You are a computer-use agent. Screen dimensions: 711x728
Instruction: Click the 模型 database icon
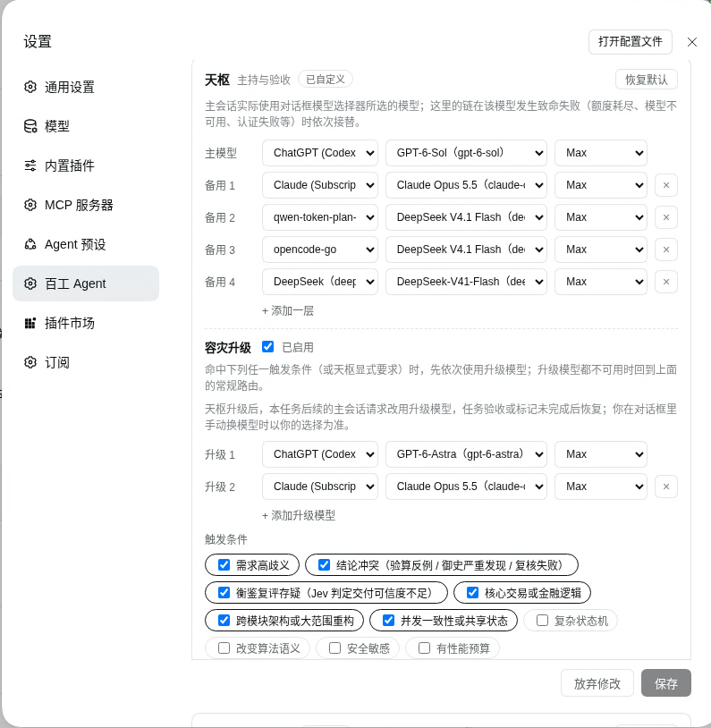(x=30, y=126)
